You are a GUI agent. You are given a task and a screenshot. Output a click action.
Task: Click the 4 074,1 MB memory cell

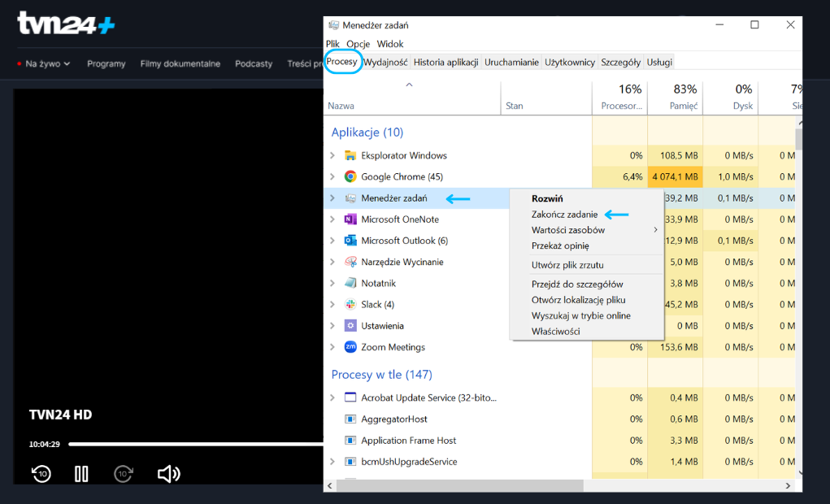(x=675, y=177)
